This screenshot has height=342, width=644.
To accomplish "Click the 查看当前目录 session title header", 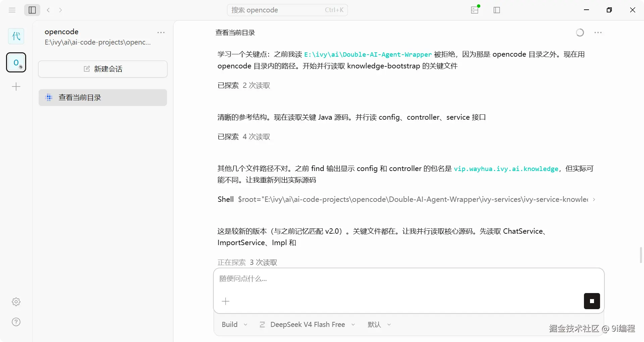I will pos(235,33).
